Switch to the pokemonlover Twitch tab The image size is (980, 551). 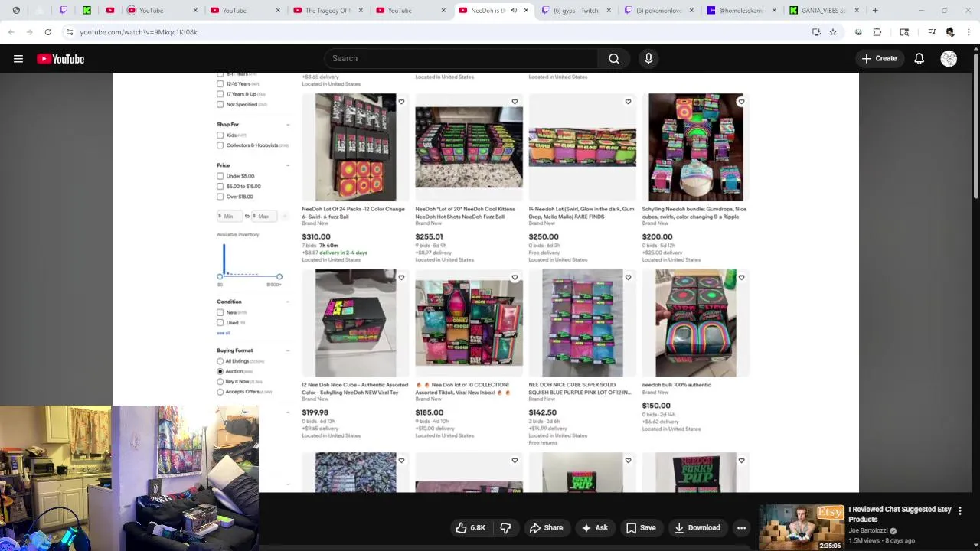coord(658,11)
